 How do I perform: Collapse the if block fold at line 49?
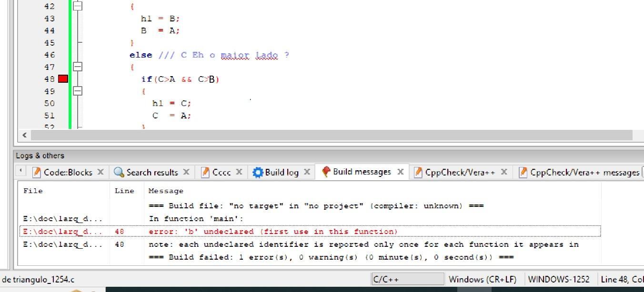[x=78, y=91]
